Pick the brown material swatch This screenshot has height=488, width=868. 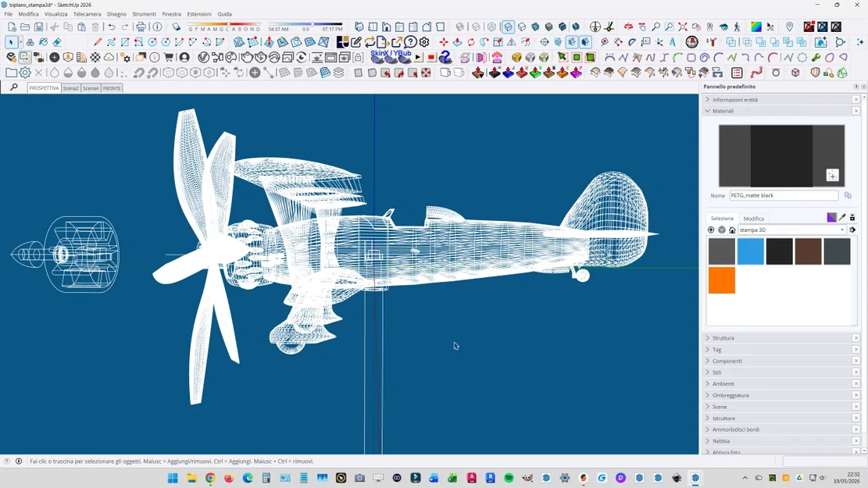808,251
